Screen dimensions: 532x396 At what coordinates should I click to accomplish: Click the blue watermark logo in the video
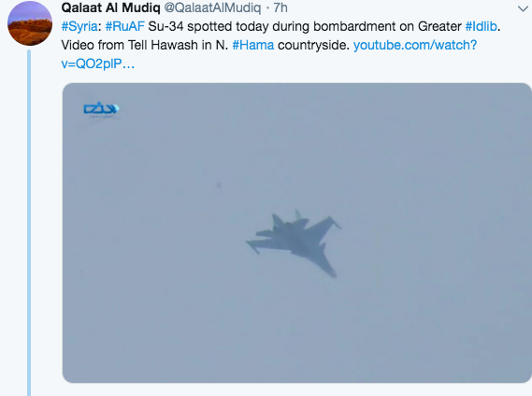click(x=101, y=110)
